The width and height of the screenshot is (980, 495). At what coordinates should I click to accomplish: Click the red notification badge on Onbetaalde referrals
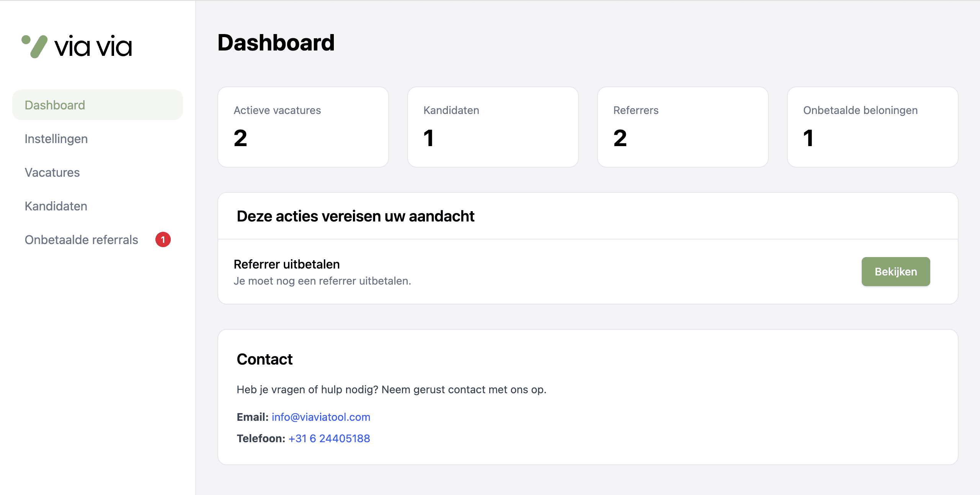tap(165, 240)
